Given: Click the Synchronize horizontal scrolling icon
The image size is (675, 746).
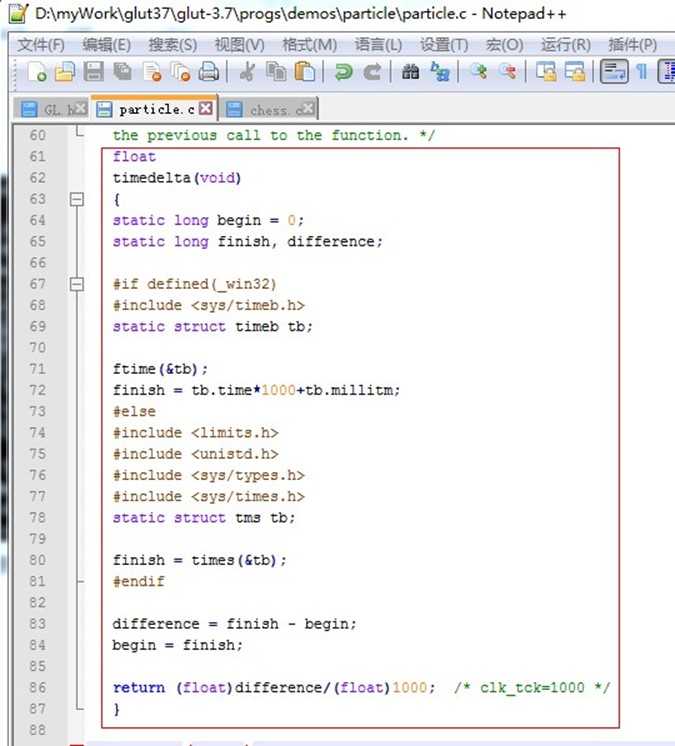Looking at the screenshot, I should click(575, 72).
